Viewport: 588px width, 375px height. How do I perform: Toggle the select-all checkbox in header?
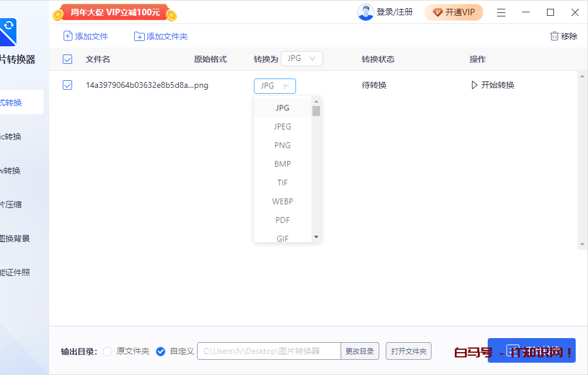[67, 59]
